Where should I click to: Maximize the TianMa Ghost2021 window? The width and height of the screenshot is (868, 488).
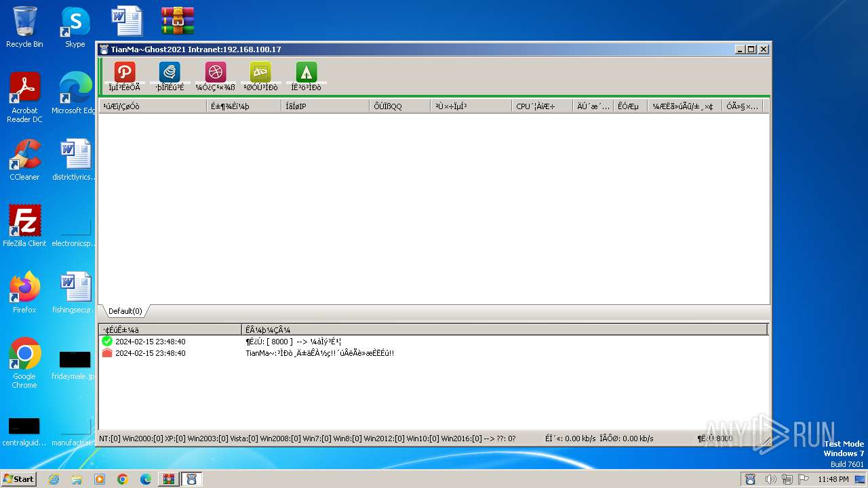pos(751,49)
